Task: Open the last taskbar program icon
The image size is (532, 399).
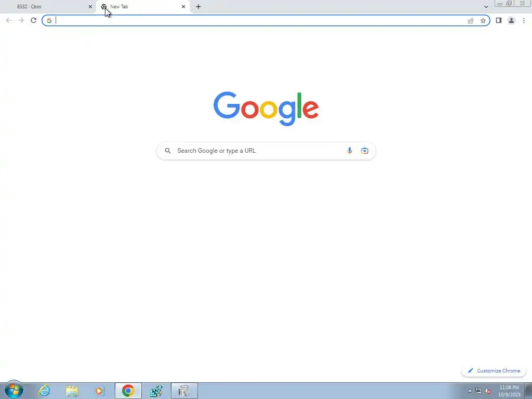Action: [184, 391]
